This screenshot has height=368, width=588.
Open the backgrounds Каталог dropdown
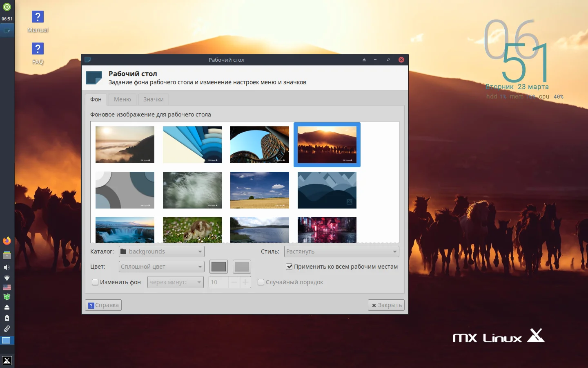[x=161, y=251]
